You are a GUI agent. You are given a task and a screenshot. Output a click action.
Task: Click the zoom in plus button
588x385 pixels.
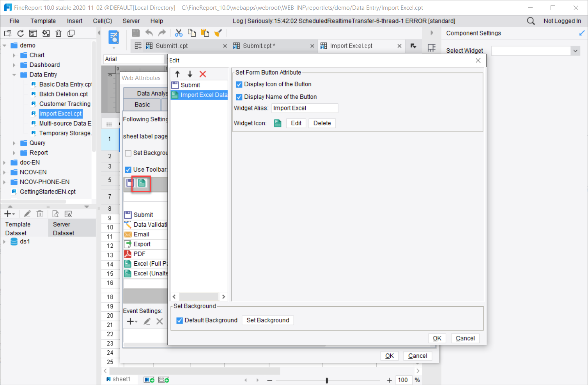389,380
